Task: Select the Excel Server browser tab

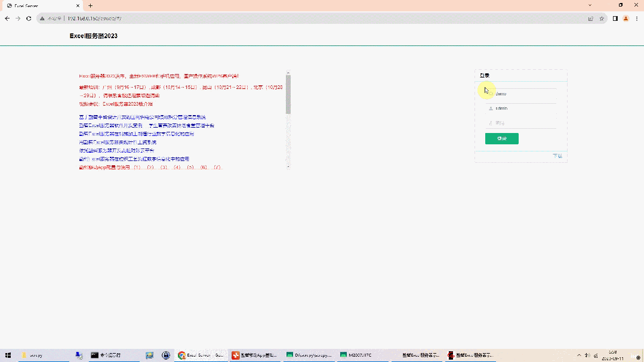Action: (x=42, y=6)
